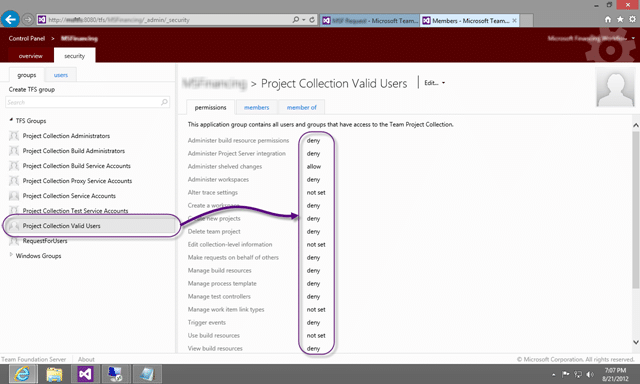Screen dimensions: 640x384
Task: Click the search magnifier in groups search box
Action: [164, 102]
